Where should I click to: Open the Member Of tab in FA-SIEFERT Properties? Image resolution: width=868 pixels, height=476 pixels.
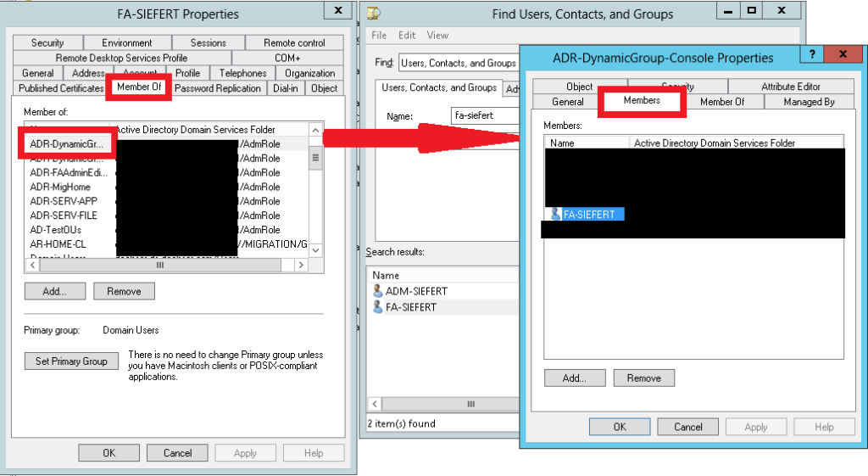click(139, 87)
